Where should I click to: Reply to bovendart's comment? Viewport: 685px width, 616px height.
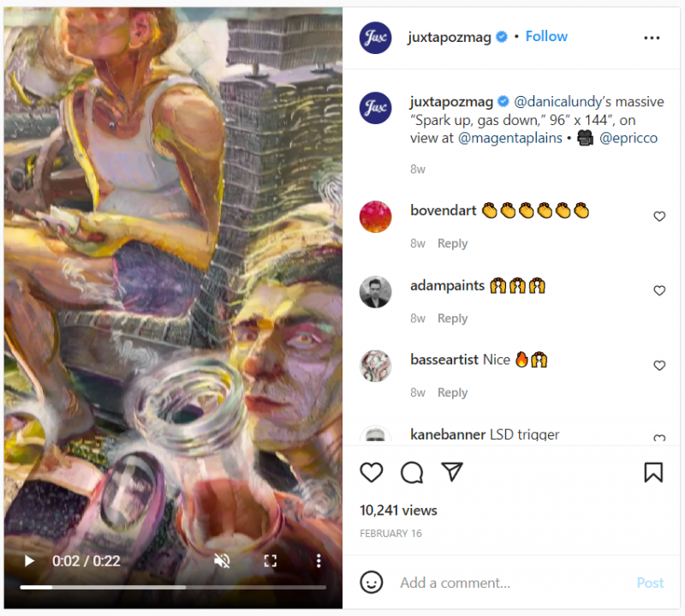click(x=452, y=242)
